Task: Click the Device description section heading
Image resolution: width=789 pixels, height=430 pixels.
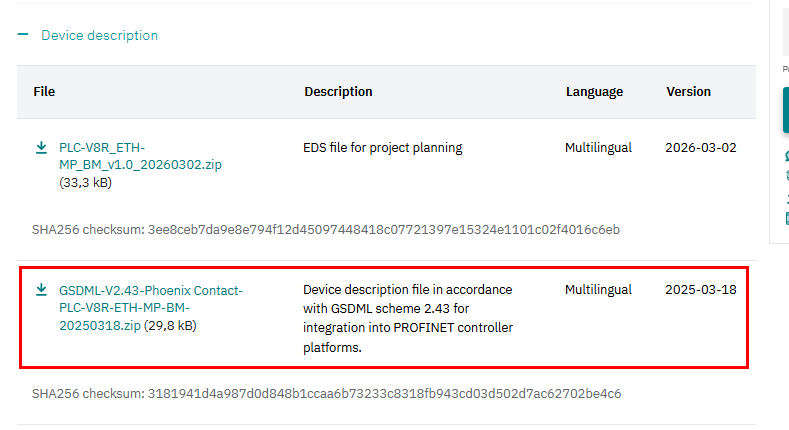Action: coord(99,35)
